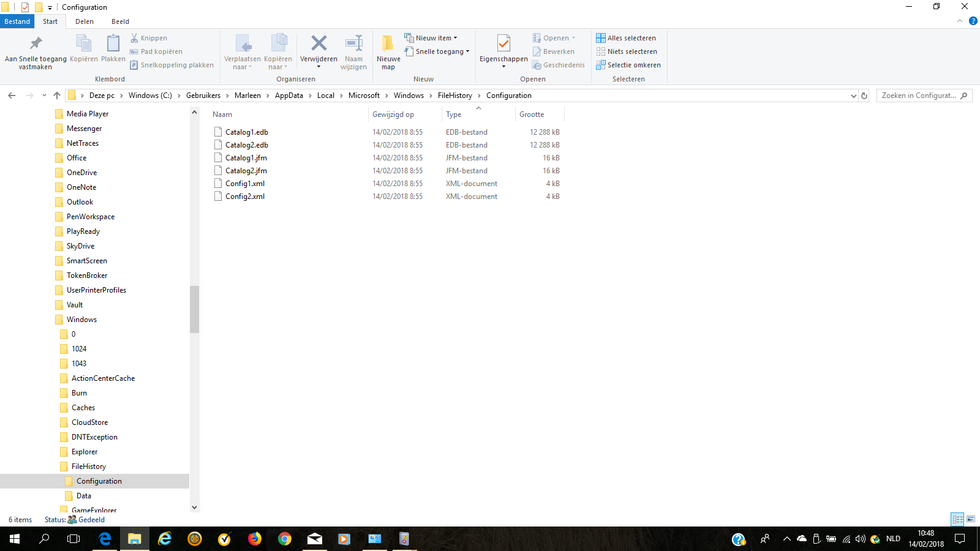Open Chrome from the taskbar
980x551 pixels.
(285, 539)
